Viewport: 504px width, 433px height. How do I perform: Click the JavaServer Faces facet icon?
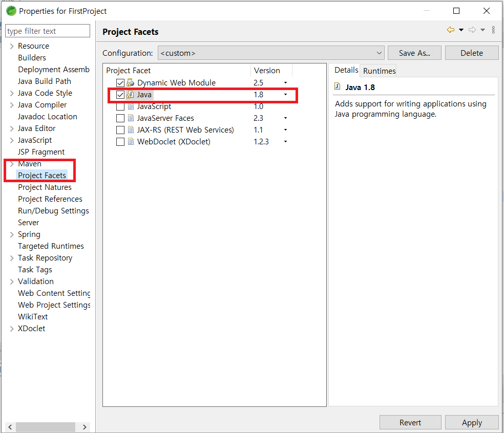click(131, 118)
